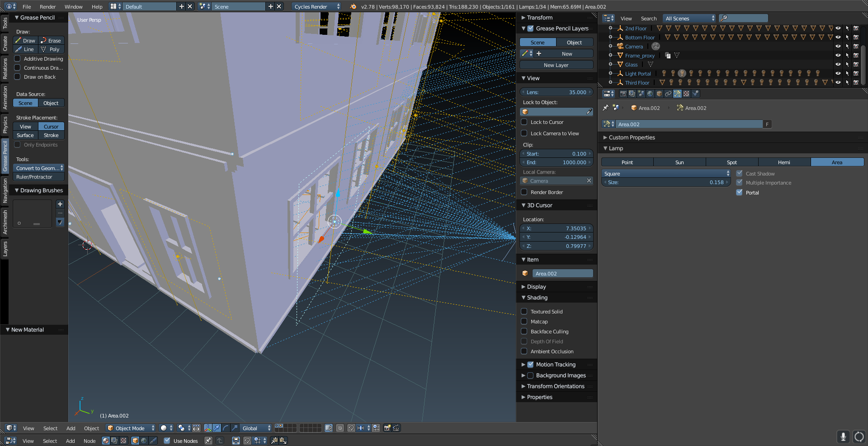Screen dimensions: 868x446
Task: Uncheck the Portal checkbox
Action: (x=740, y=193)
